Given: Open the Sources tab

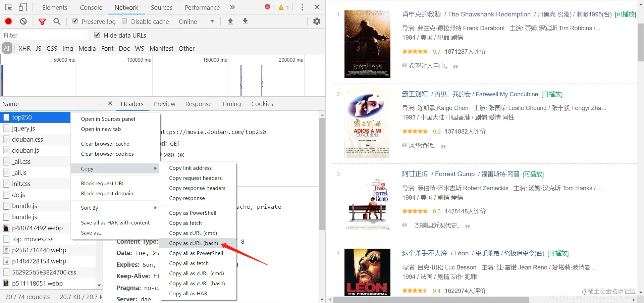Looking at the screenshot, I should tap(161, 7).
